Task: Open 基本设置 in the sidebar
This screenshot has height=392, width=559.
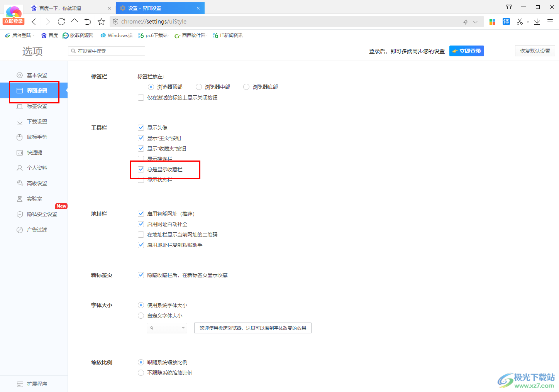Action: click(34, 75)
